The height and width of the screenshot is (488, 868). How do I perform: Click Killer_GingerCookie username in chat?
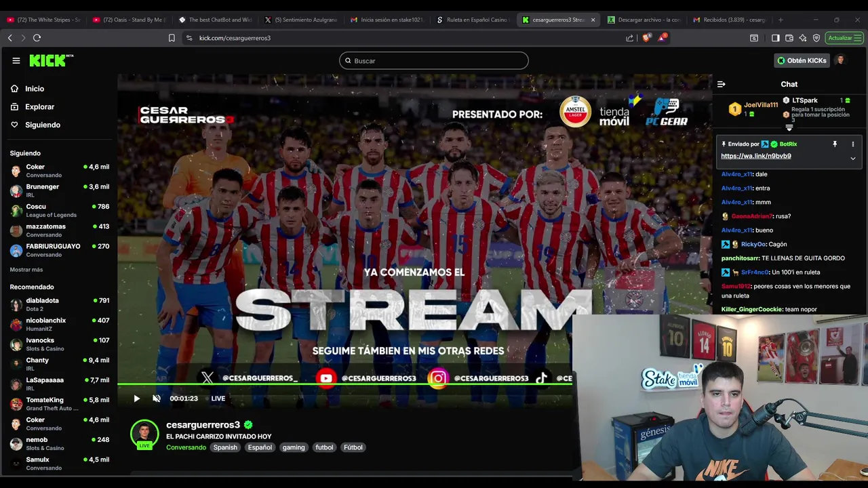point(751,309)
